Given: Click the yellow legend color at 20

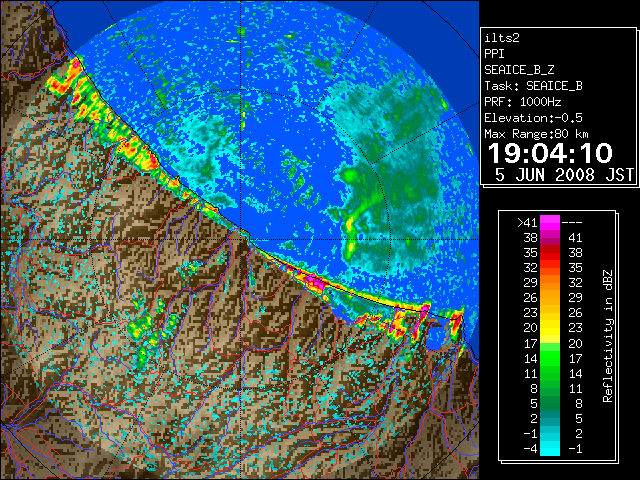Looking at the screenshot, I should 549,328.
